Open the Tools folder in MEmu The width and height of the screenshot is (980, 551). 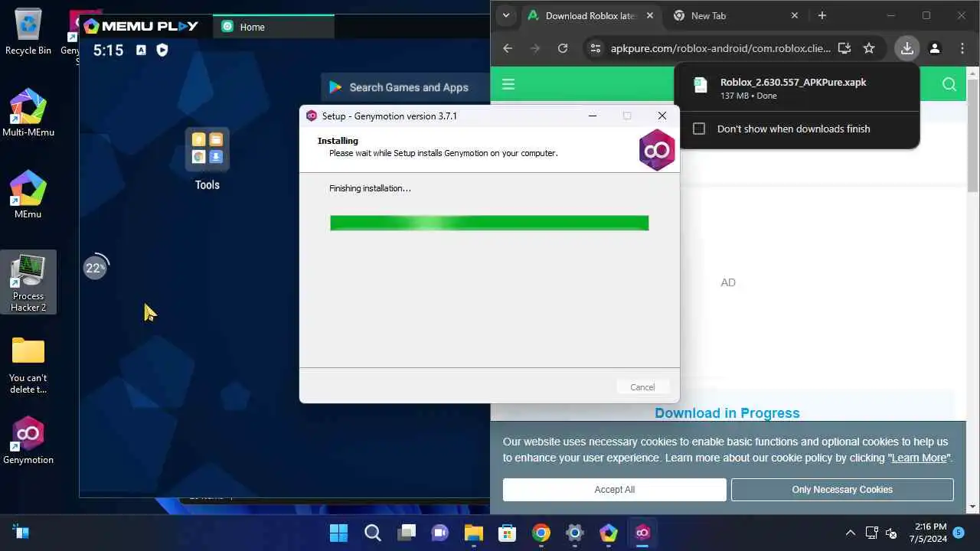(207, 159)
